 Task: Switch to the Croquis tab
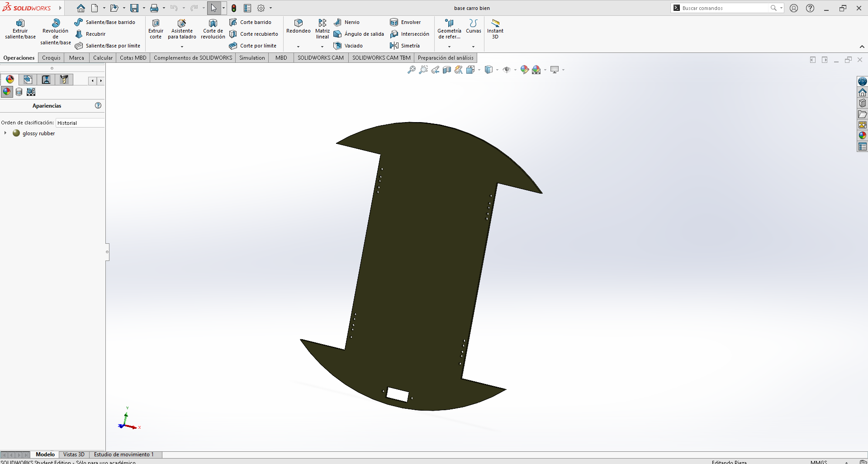coord(51,58)
